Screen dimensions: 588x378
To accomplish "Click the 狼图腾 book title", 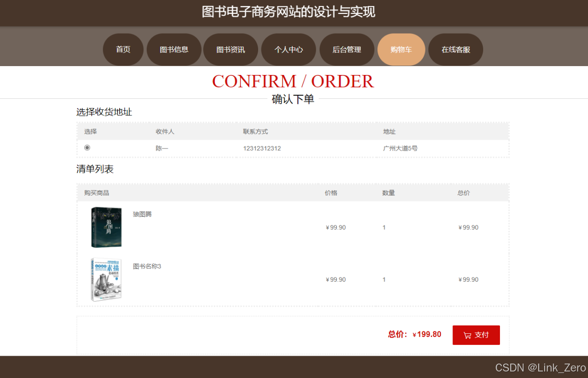I will [142, 214].
